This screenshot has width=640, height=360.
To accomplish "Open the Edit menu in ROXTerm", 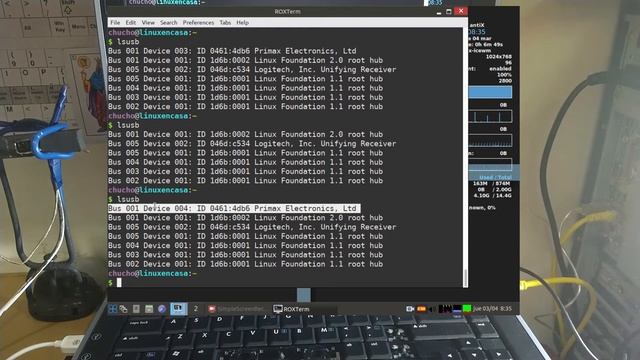I will click(x=131, y=22).
